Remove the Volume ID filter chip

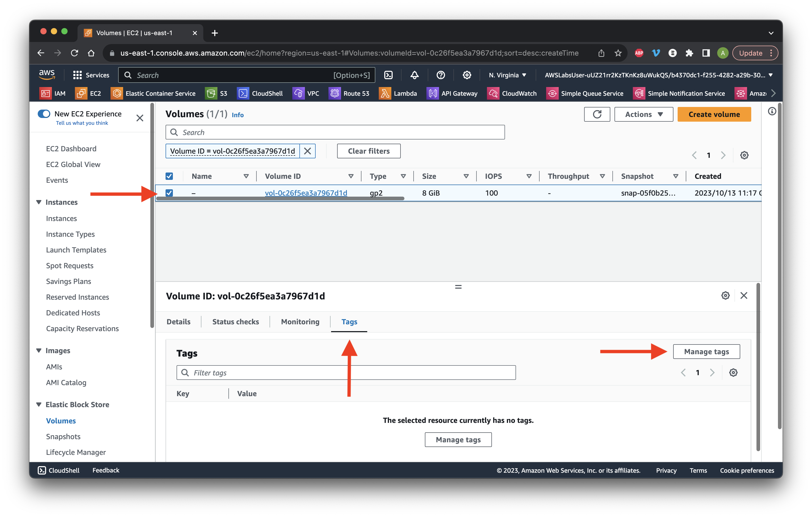pos(307,151)
